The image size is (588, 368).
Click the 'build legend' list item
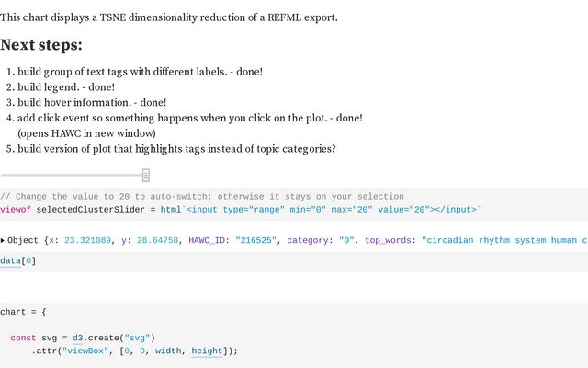66,87
